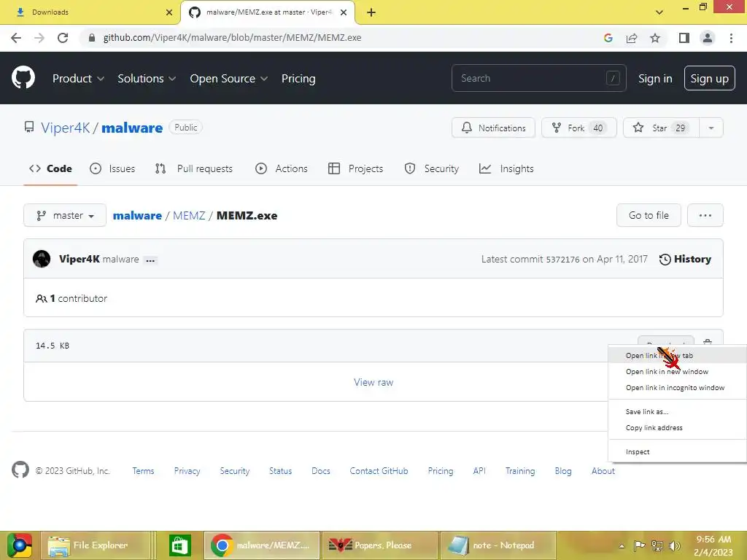Expand the Open Source menu
Screen dimensions: 747x560
(228, 79)
